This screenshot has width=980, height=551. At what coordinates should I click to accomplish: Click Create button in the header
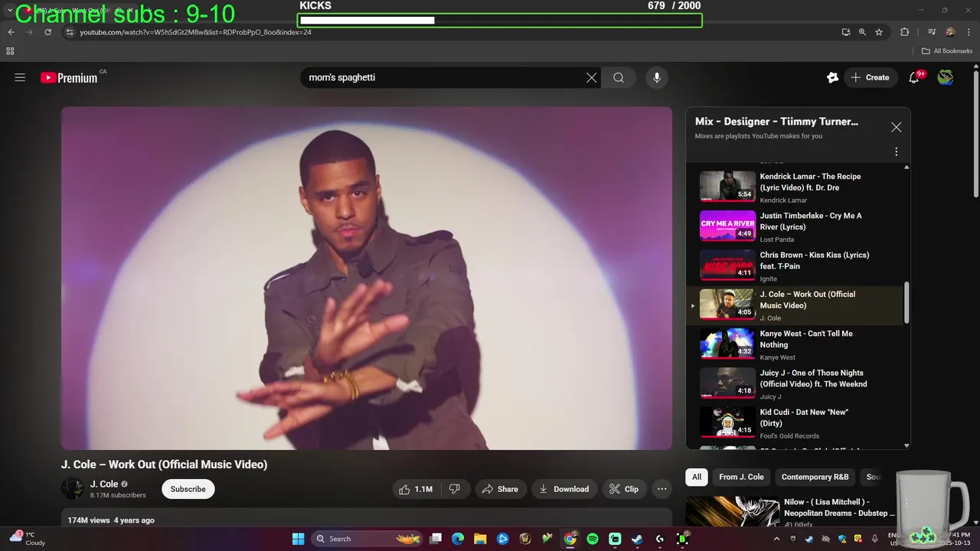coord(871,77)
